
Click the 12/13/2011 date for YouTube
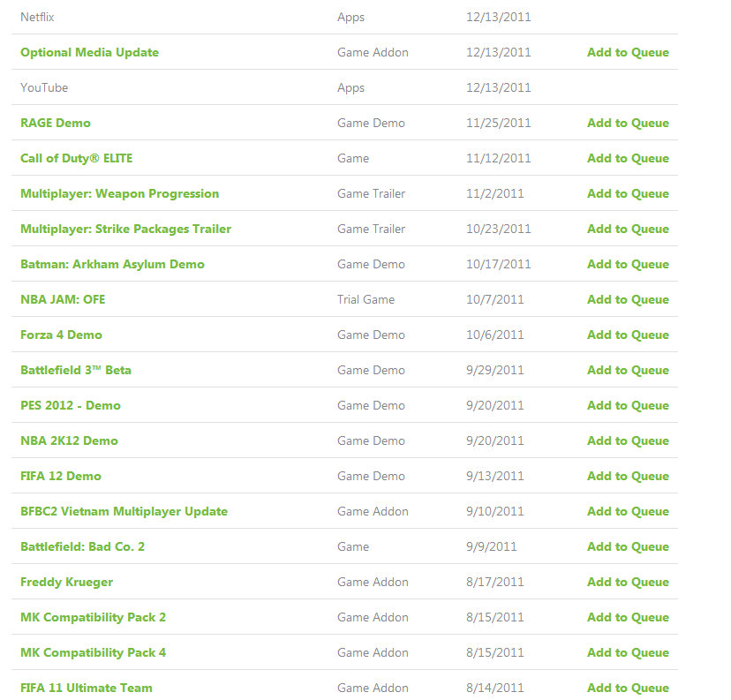click(x=498, y=87)
